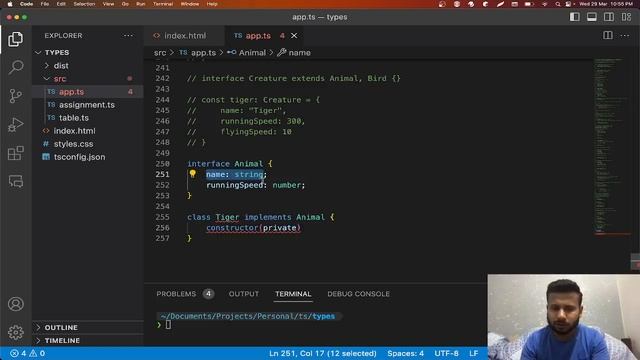This screenshot has width=640, height=360.
Task: Open the Search view in activity bar
Action: click(16, 67)
